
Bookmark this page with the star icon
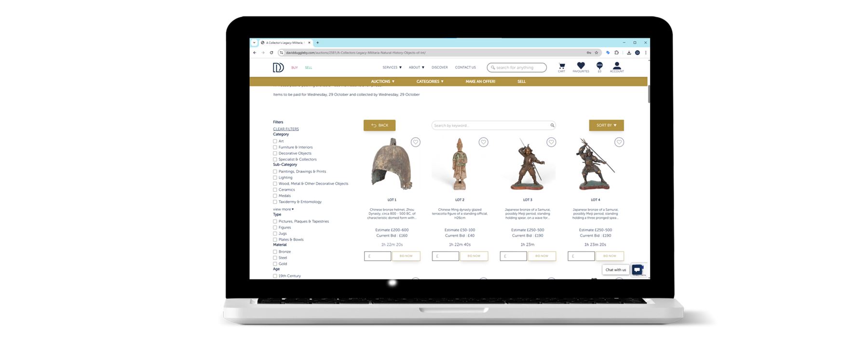coord(597,53)
